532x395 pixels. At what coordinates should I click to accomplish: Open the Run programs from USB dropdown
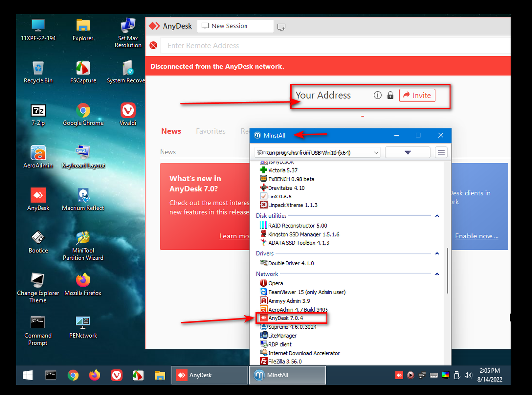click(318, 153)
